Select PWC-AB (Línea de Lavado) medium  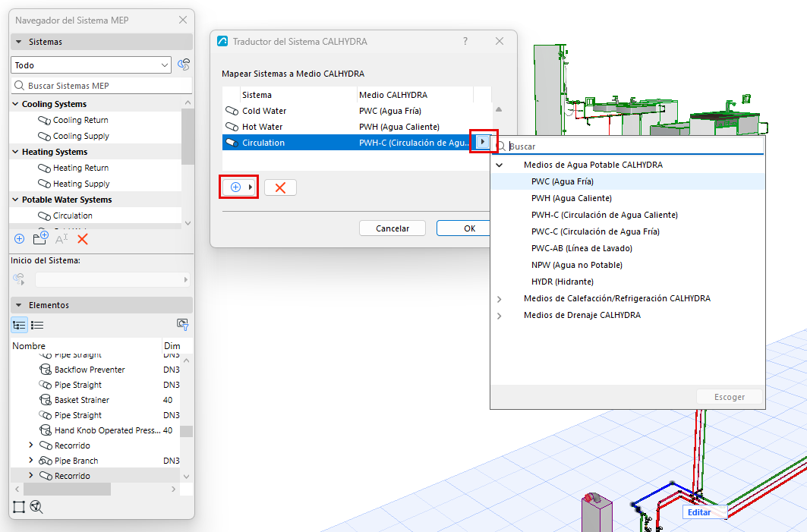[x=582, y=248]
